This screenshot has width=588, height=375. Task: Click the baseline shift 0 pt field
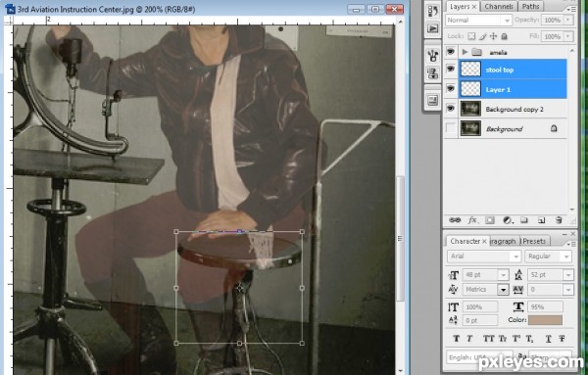pyautogui.click(x=480, y=321)
